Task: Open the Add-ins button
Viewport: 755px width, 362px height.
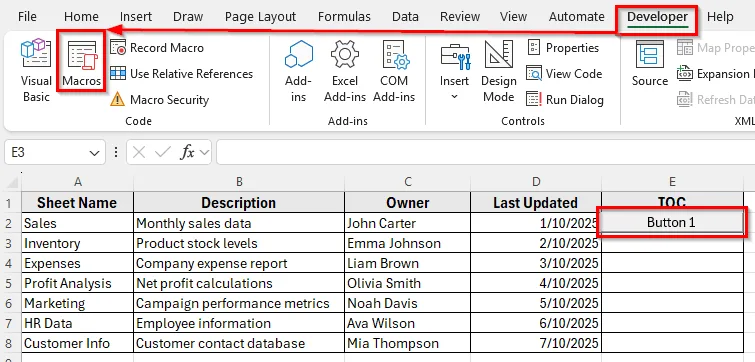Action: point(299,70)
